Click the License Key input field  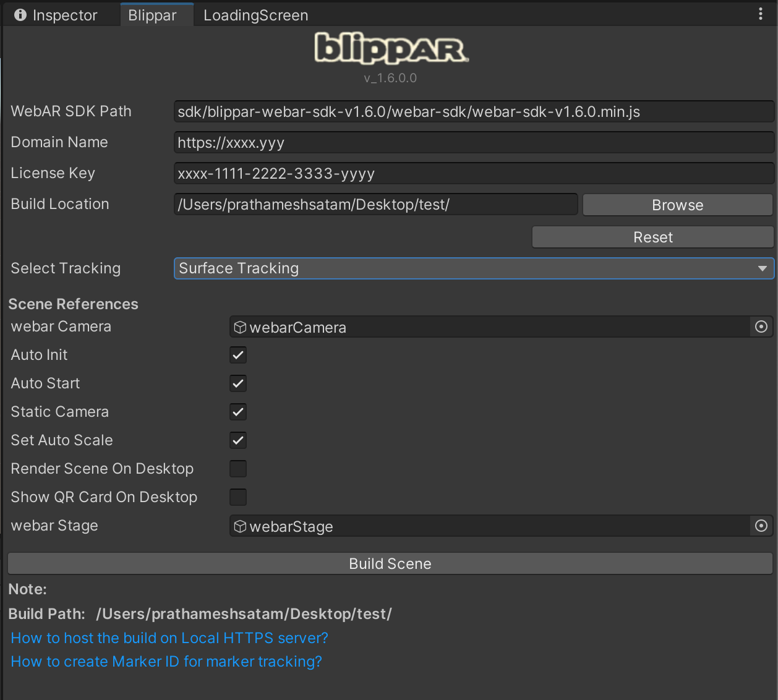tap(474, 173)
